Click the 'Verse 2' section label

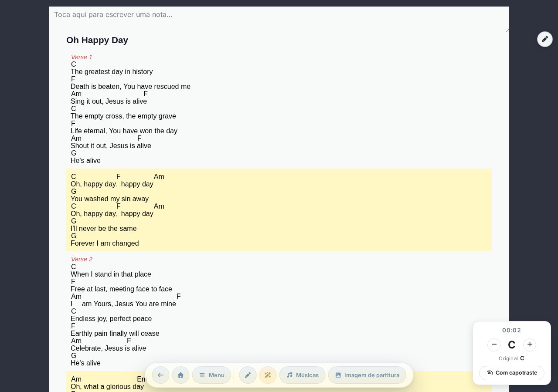(82, 259)
